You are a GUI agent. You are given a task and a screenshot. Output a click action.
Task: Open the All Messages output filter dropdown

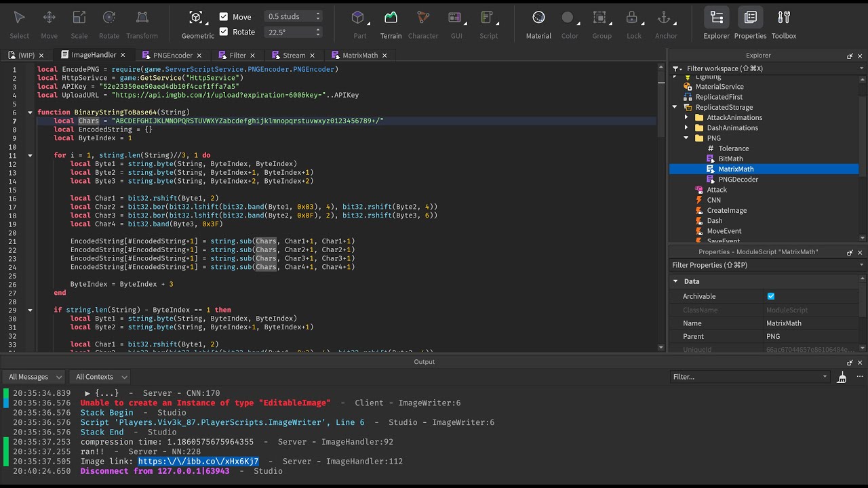(x=33, y=376)
